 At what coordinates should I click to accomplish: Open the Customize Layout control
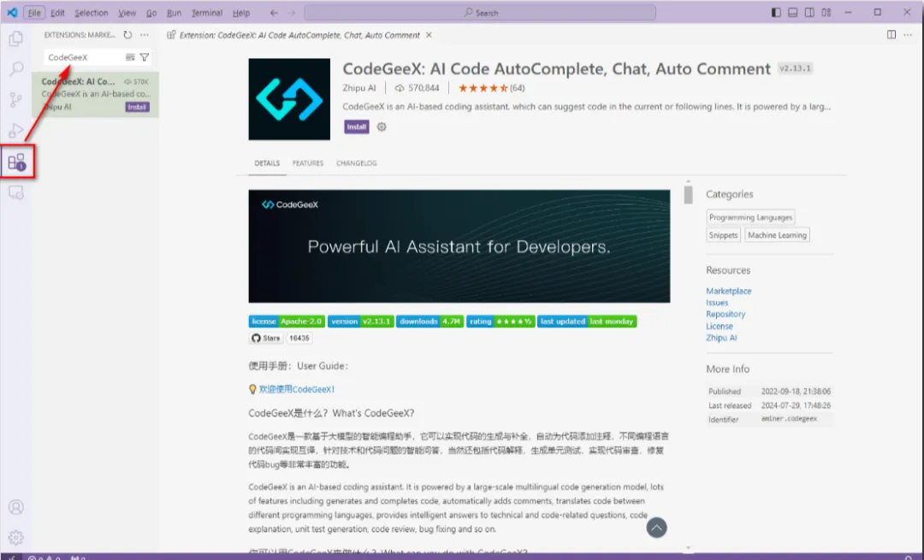pos(826,12)
